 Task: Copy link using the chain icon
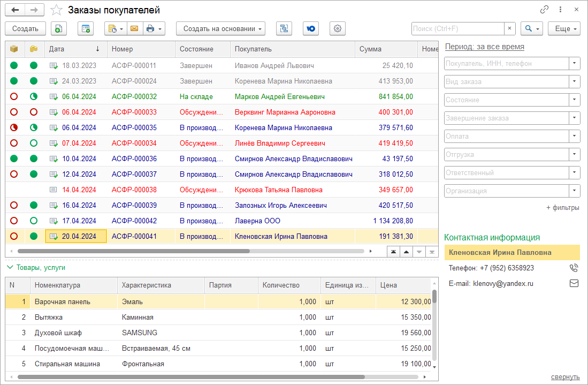[x=544, y=10]
